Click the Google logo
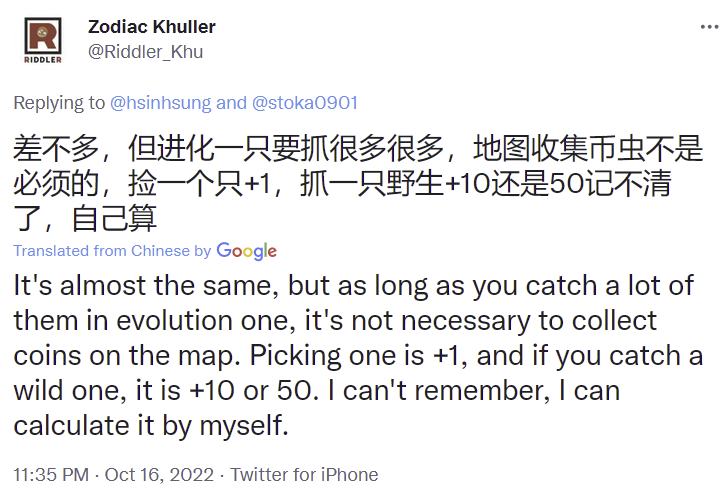This screenshot has height=500, width=725. point(246,251)
